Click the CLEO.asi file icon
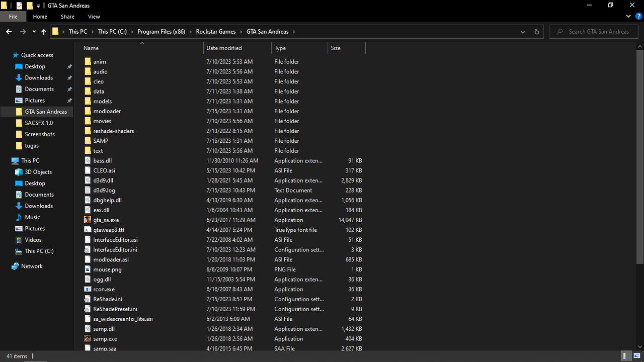Image resolution: width=644 pixels, height=362 pixels. click(88, 170)
